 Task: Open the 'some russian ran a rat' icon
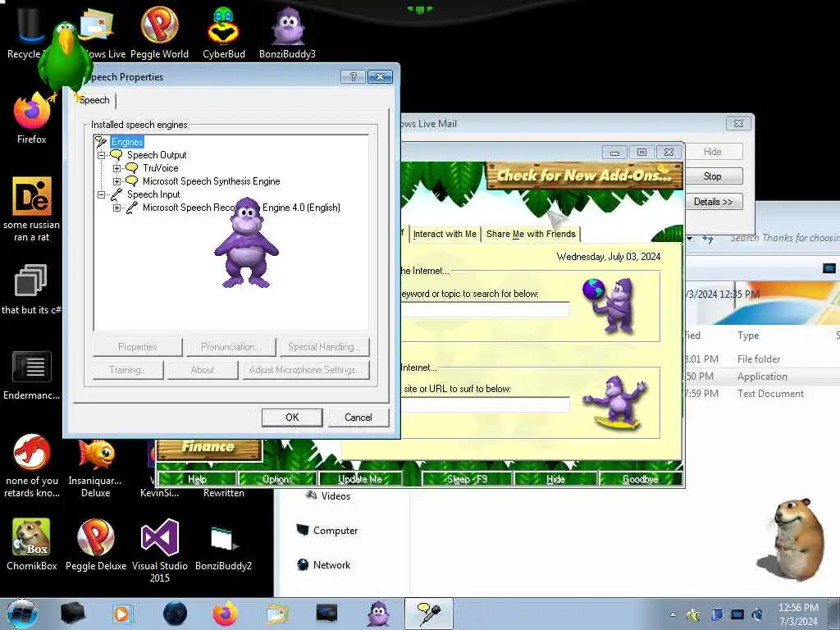click(32, 209)
